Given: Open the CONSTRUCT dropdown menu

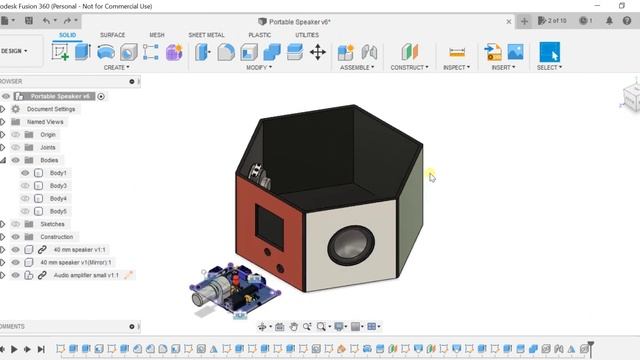Looking at the screenshot, I should click(409, 67).
